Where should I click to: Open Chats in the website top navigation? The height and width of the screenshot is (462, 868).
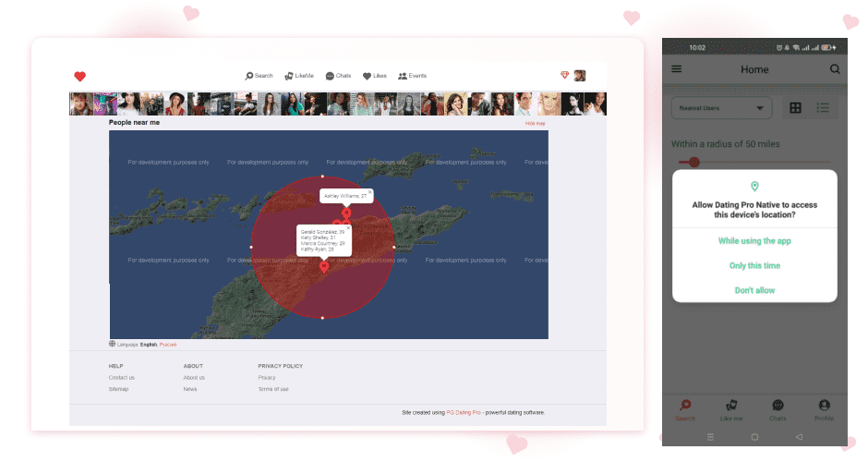pyautogui.click(x=338, y=76)
